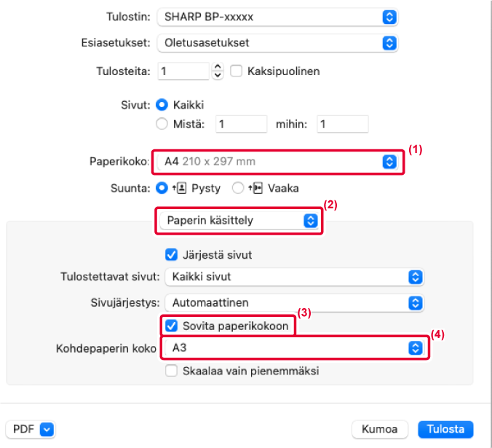Open the Paperikoko A4 dropdown
492x448 pixels.
point(278,162)
